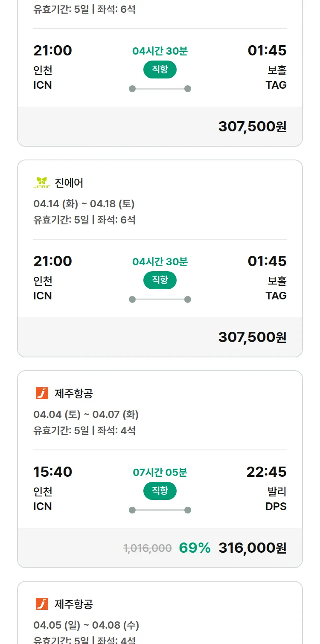Click the route line on the Bali flight
320x644 pixels.
tap(160, 510)
